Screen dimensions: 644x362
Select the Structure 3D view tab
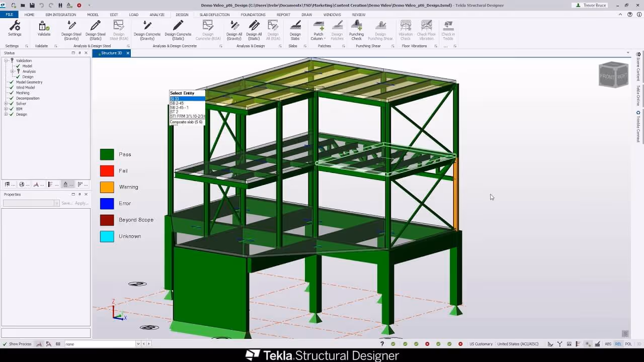point(111,53)
